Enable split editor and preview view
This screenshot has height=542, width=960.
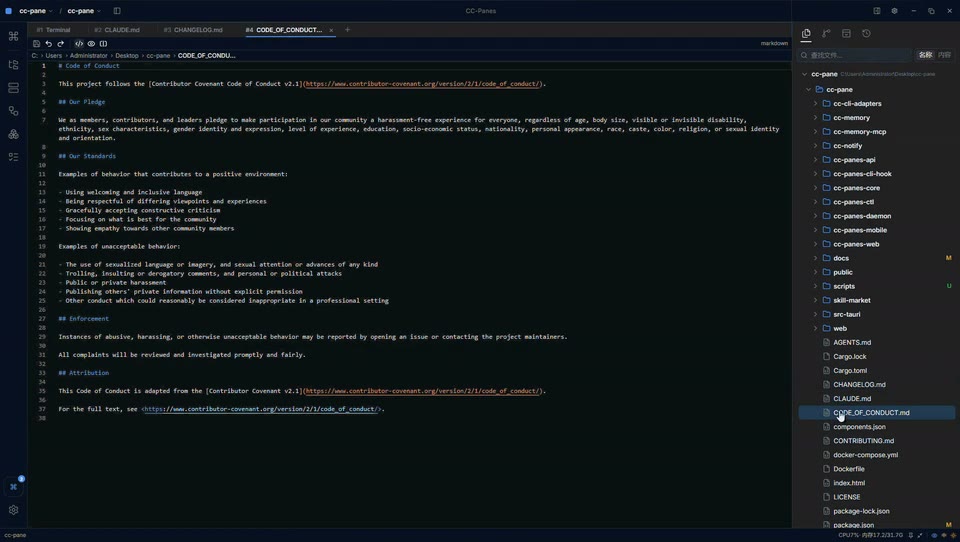click(x=103, y=43)
